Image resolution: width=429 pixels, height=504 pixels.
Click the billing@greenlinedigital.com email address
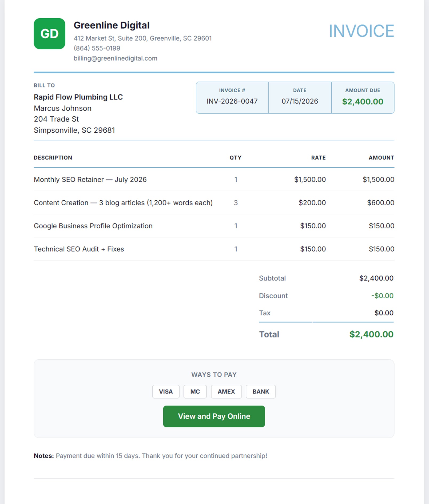(x=116, y=58)
